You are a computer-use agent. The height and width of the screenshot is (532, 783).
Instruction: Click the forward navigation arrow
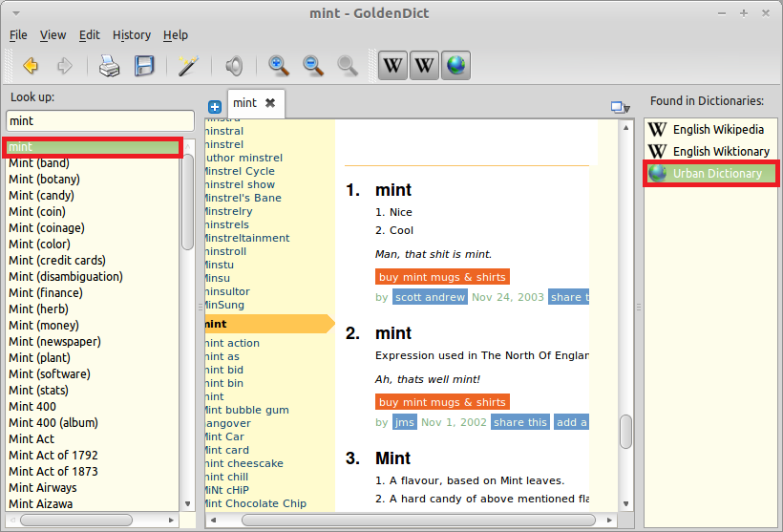pyautogui.click(x=64, y=66)
